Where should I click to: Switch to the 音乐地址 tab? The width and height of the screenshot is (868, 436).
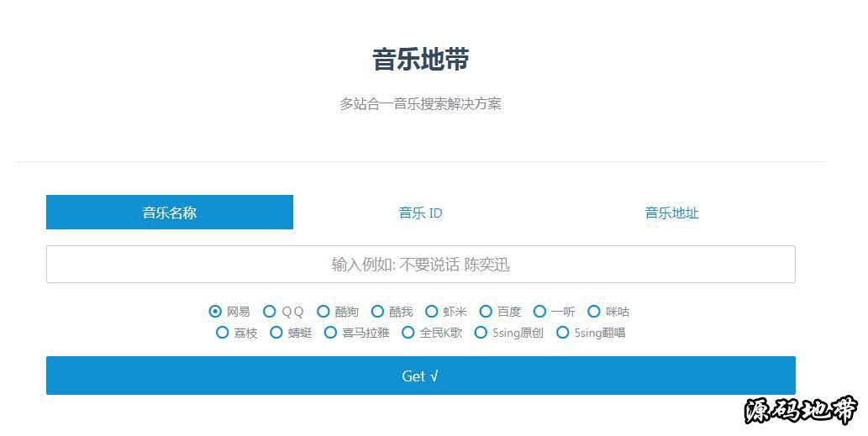point(671,213)
